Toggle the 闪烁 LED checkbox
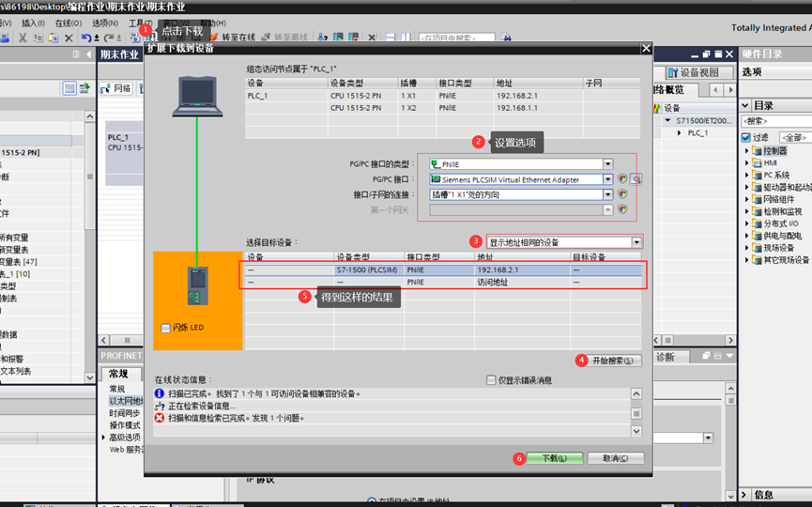 pyautogui.click(x=166, y=328)
